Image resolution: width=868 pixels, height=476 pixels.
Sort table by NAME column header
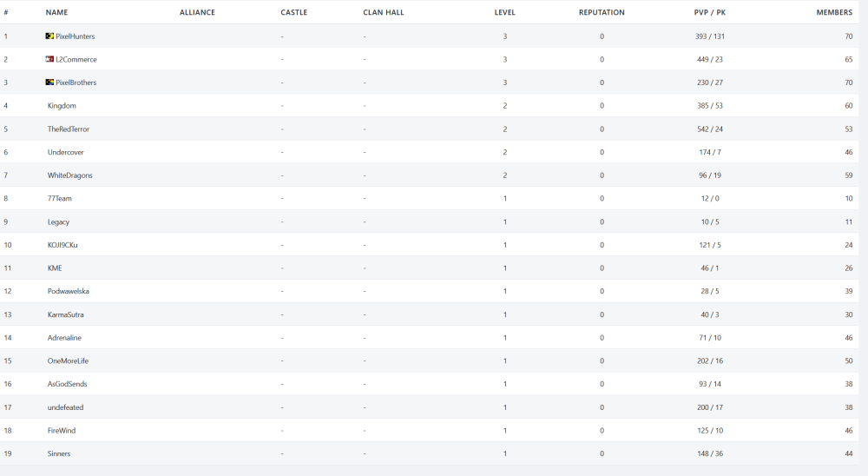[56, 13]
